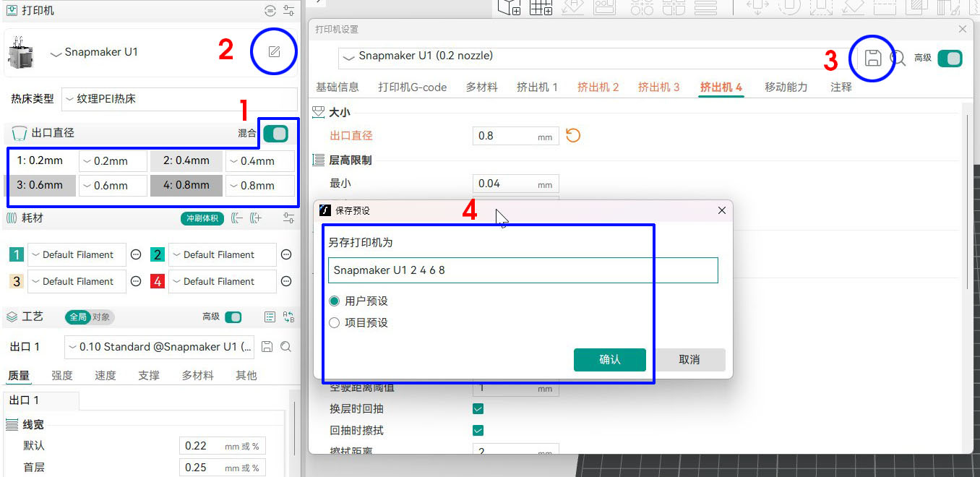Click 取消 in save preset dialog

pyautogui.click(x=689, y=360)
